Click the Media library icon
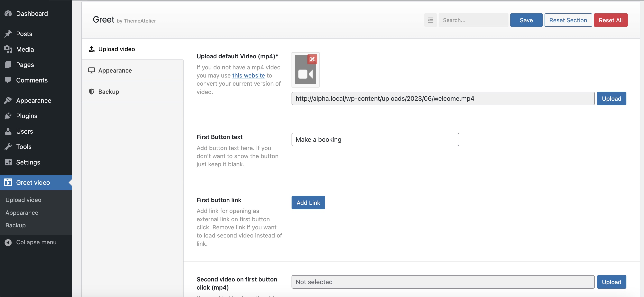Screen dimensions: 644x297 point(8,49)
